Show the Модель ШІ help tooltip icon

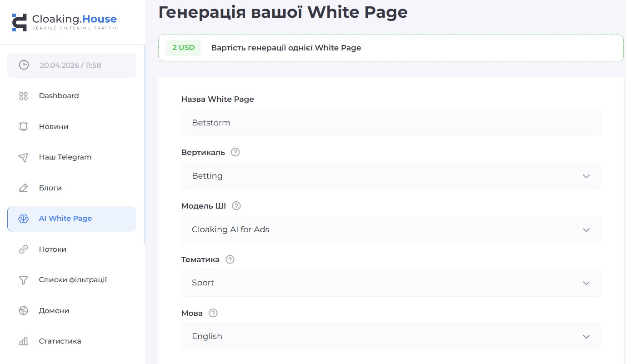pos(236,206)
